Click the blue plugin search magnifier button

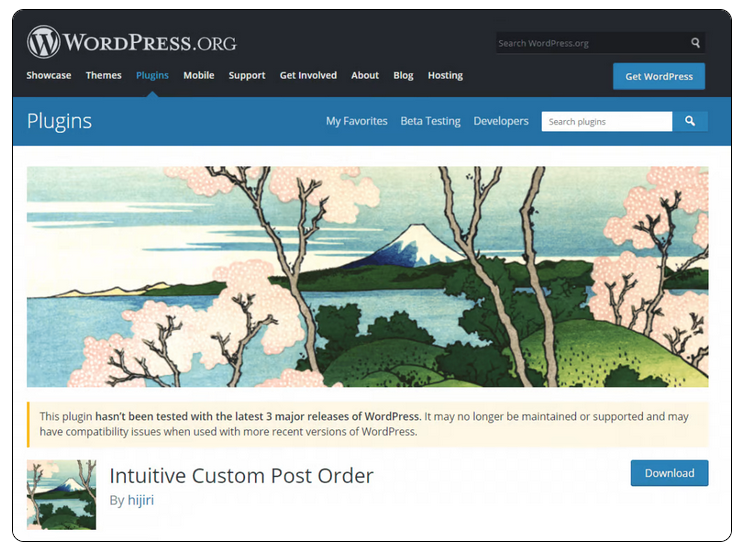tap(690, 121)
